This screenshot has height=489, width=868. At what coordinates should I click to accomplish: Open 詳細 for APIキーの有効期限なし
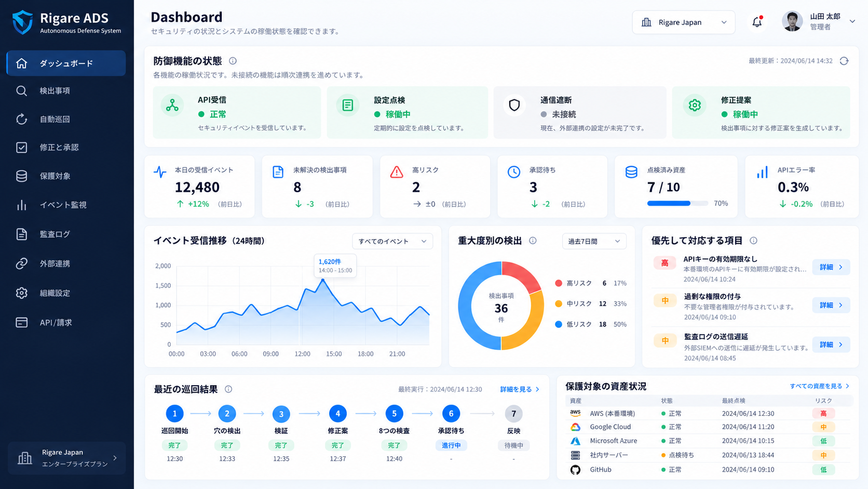tap(831, 267)
